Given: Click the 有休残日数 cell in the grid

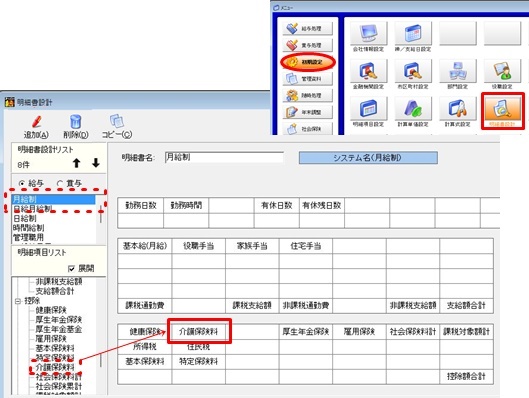Looking at the screenshot, I should pos(322,205).
